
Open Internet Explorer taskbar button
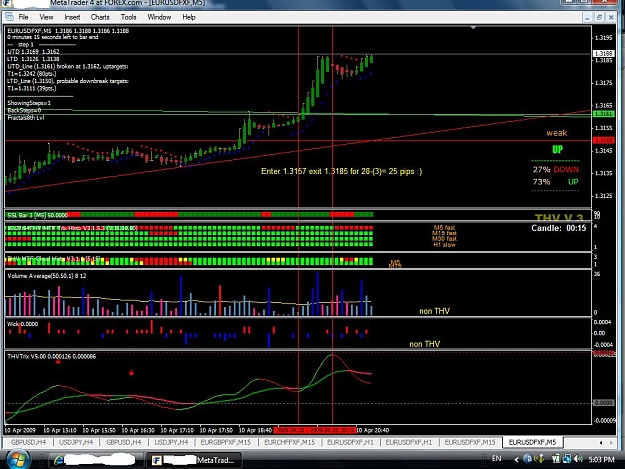tap(94, 460)
